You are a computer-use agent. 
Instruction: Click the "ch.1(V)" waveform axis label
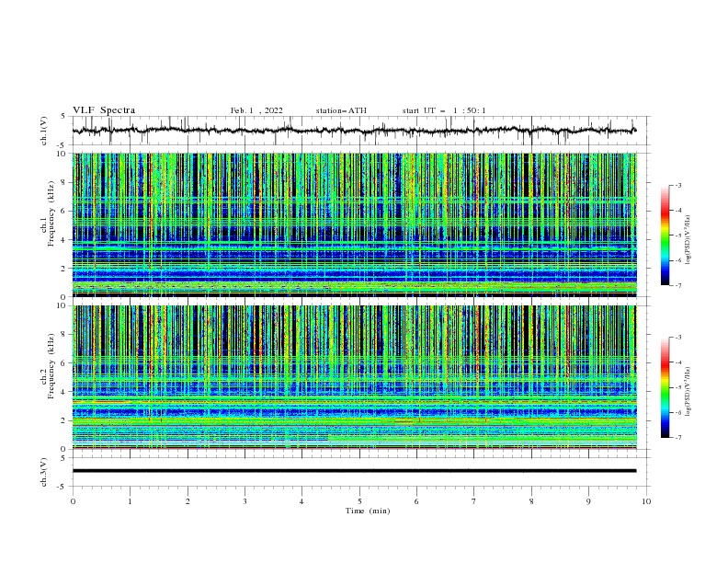(44, 131)
